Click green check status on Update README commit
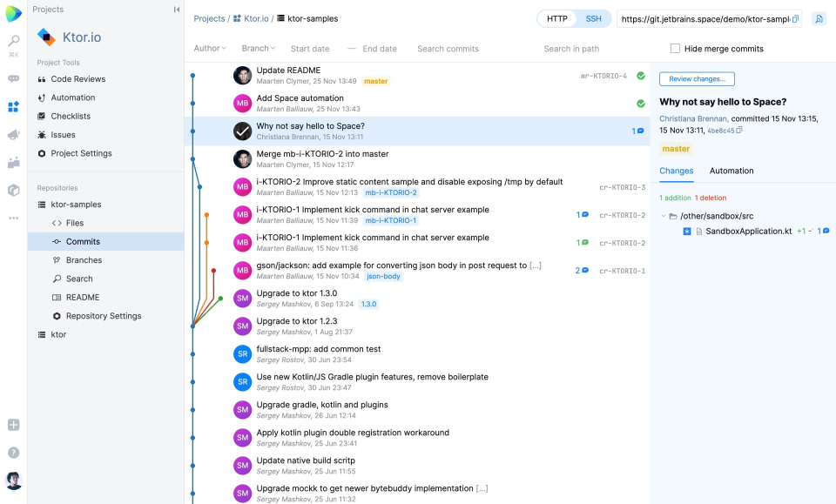Image resolution: width=836 pixels, height=504 pixels. 641,76
